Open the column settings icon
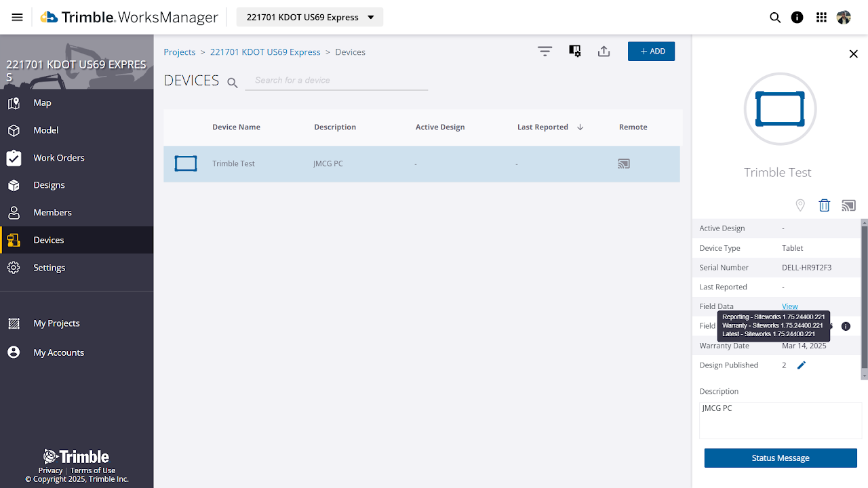Viewport: 868px width, 488px height. coord(575,52)
